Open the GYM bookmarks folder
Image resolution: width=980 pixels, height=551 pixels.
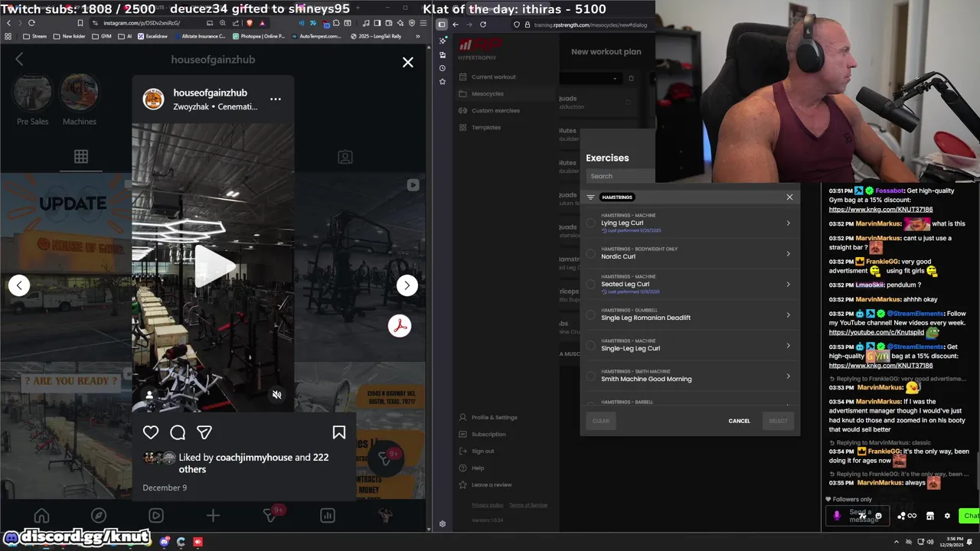tap(101, 36)
